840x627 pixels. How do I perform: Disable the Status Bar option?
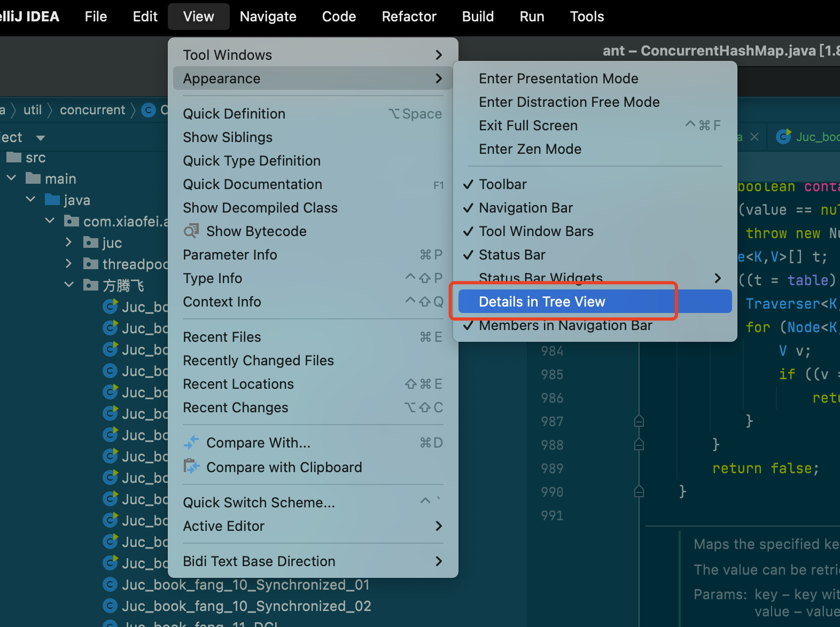512,255
